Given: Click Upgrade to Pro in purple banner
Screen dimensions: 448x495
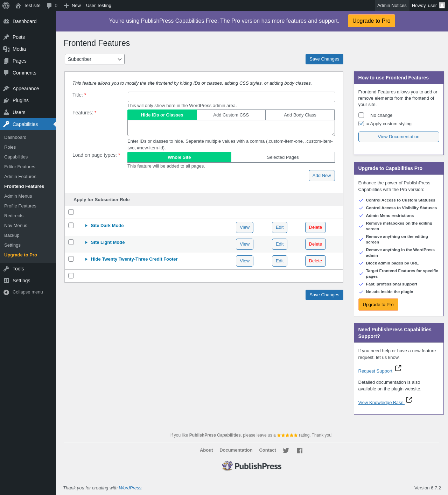Looking at the screenshot, I should click(x=371, y=21).
